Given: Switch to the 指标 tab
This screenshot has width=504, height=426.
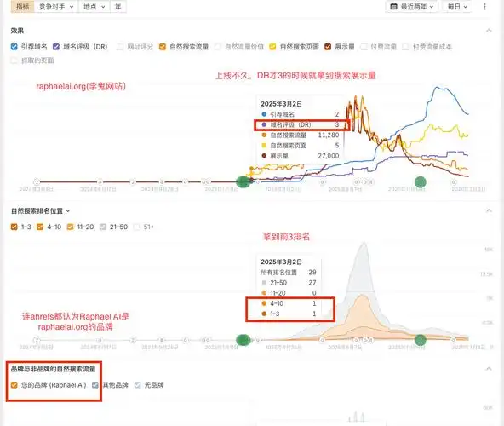Looking at the screenshot, I should click(22, 7).
